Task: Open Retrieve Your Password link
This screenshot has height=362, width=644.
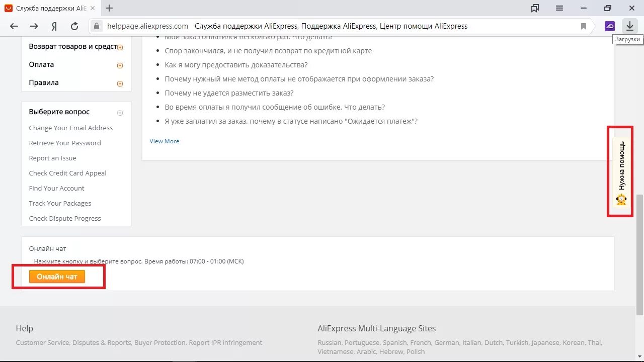Action: pyautogui.click(x=65, y=143)
